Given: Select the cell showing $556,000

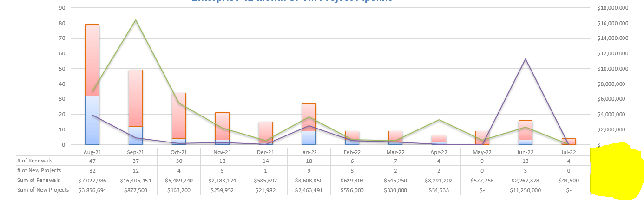Looking at the screenshot, I should coord(352,190).
